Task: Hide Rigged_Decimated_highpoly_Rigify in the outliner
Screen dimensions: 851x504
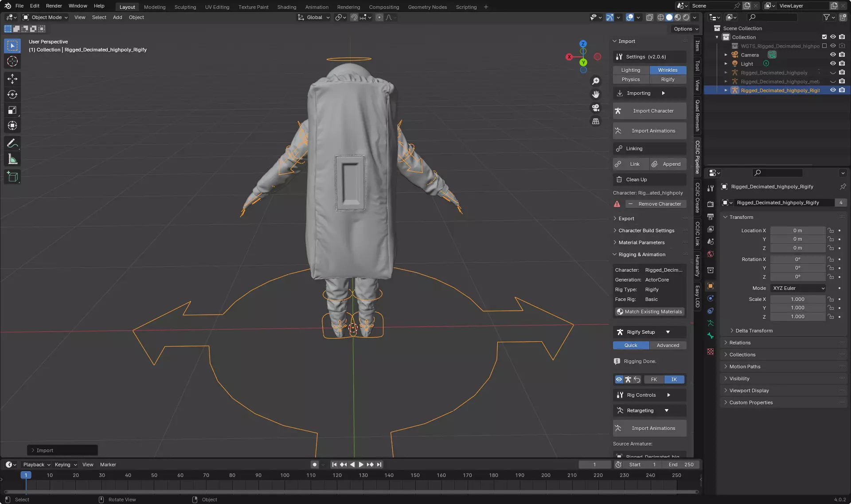Action: [833, 90]
